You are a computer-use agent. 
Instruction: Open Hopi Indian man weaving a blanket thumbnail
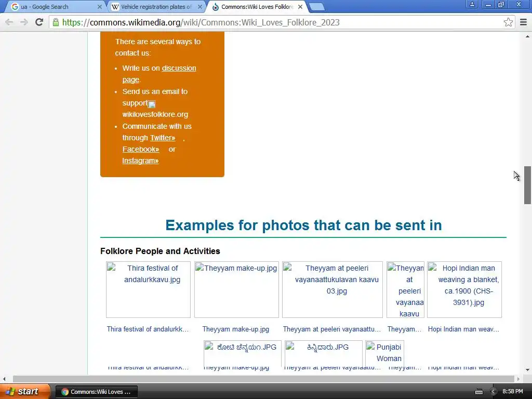464,289
